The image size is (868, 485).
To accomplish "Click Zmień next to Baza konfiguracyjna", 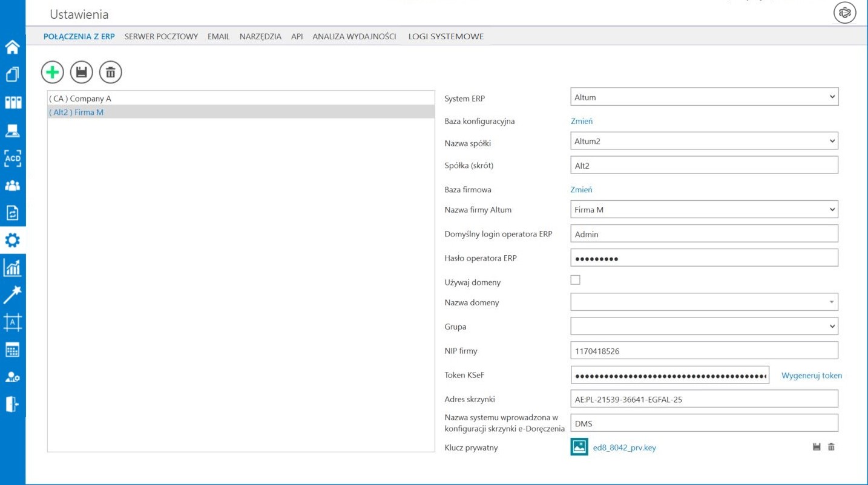I will 581,121.
